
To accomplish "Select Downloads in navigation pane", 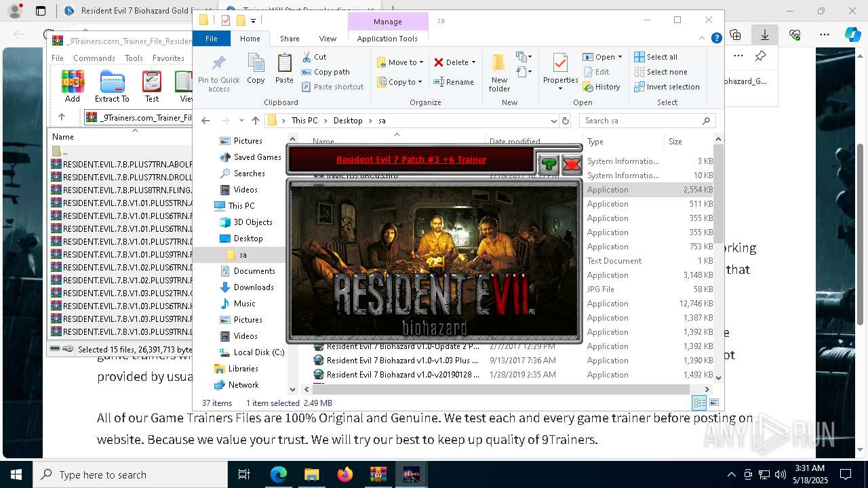I will [254, 287].
